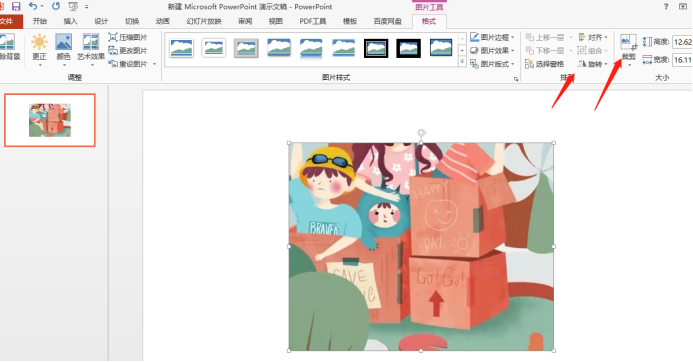Select the 格式 tab under 图片工具
The height and width of the screenshot is (362, 693).
pos(429,21)
